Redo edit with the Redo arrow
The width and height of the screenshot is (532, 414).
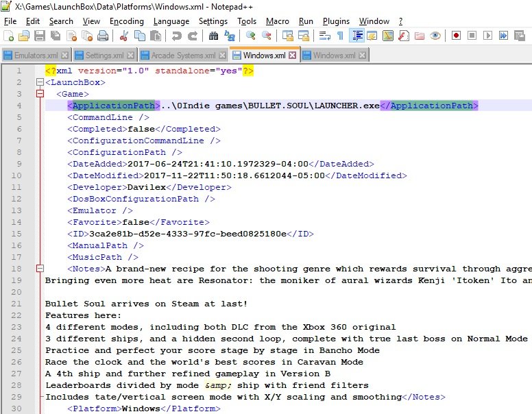coord(193,36)
